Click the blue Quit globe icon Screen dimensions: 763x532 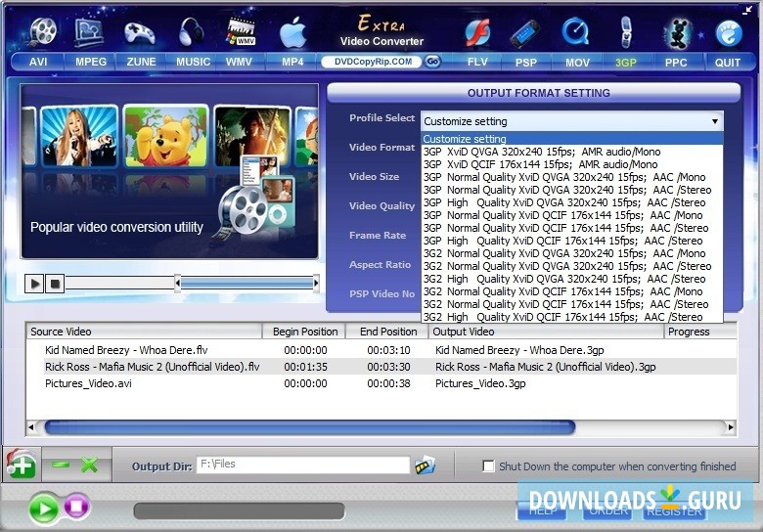coord(729,33)
